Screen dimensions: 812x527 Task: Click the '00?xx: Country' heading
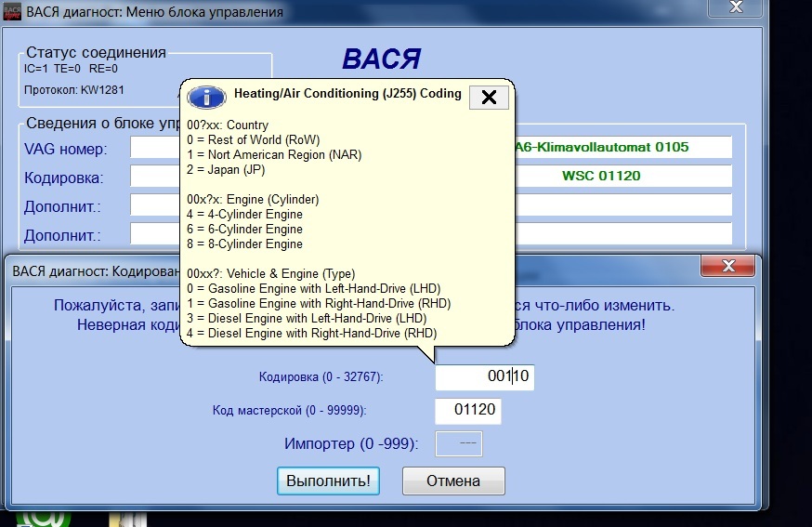coord(228,125)
